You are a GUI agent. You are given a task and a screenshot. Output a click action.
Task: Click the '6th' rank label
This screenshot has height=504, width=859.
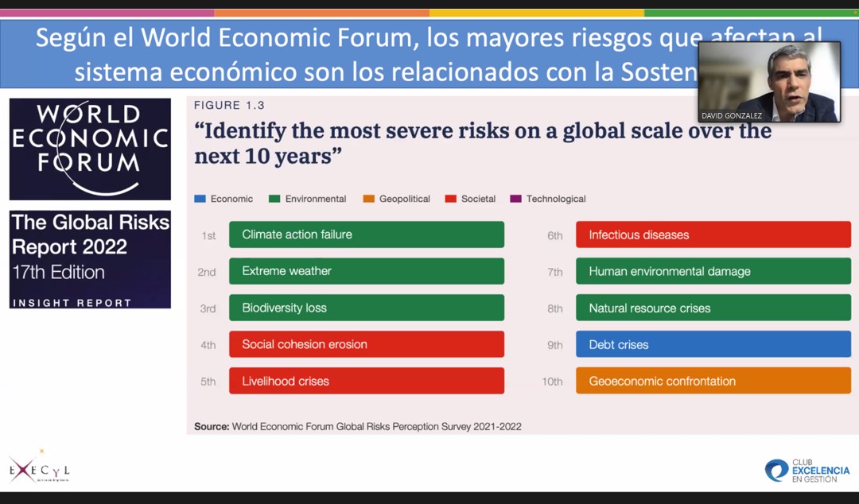tap(555, 235)
